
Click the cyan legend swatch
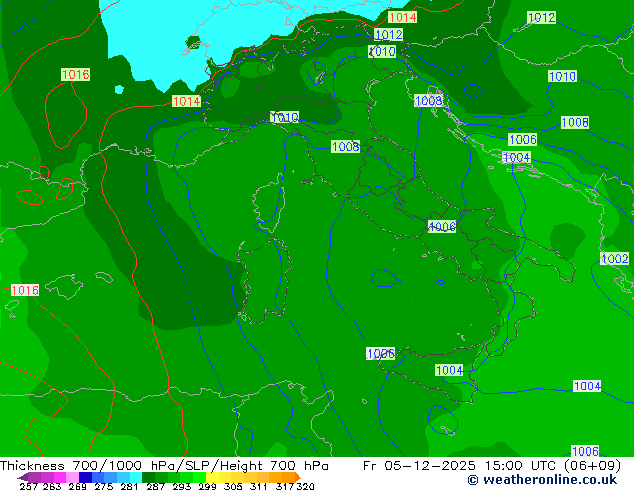[x=136, y=477]
